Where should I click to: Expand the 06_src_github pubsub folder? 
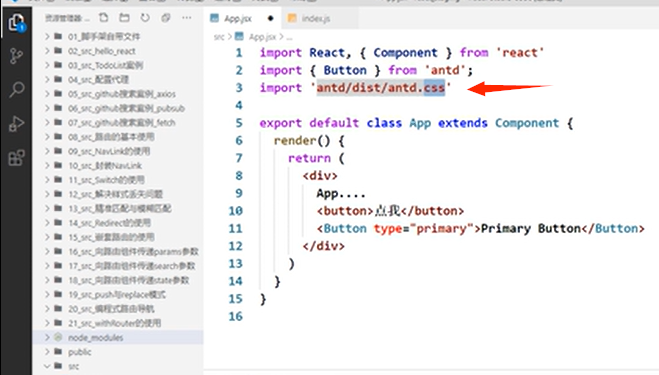click(x=47, y=108)
